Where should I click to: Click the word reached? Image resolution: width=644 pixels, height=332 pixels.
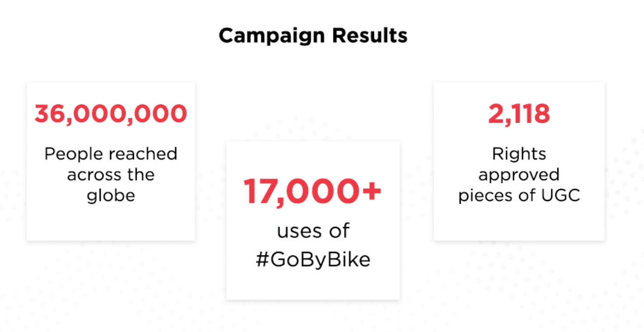(x=143, y=154)
